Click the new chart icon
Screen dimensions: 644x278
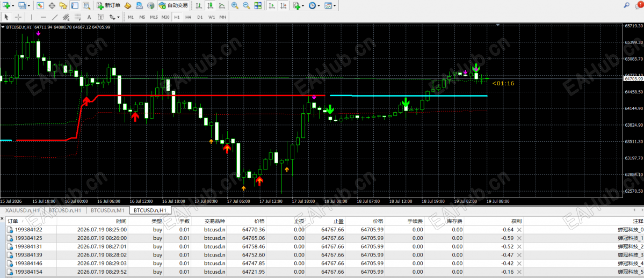point(6,6)
